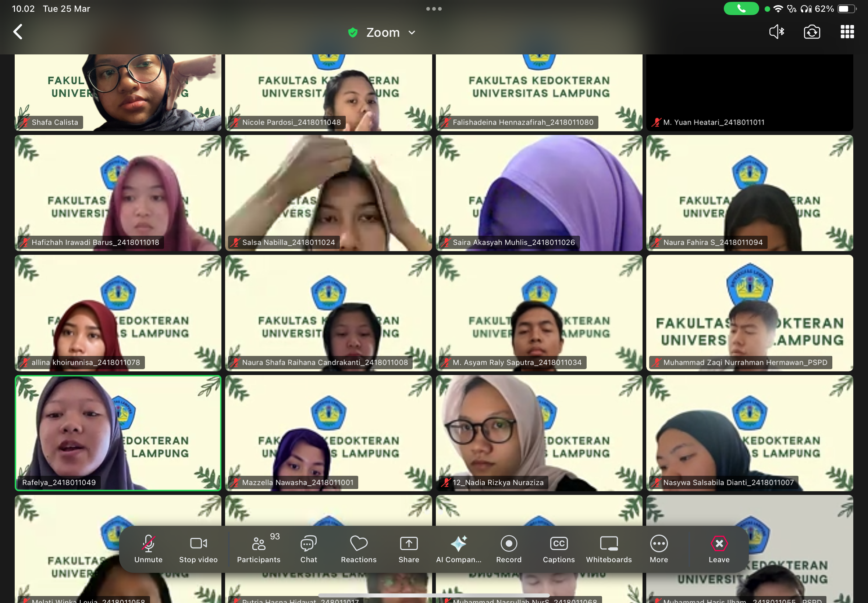Select 12_Nadia Rizkya Nuraziza tile
The image size is (868, 603).
[539, 433]
